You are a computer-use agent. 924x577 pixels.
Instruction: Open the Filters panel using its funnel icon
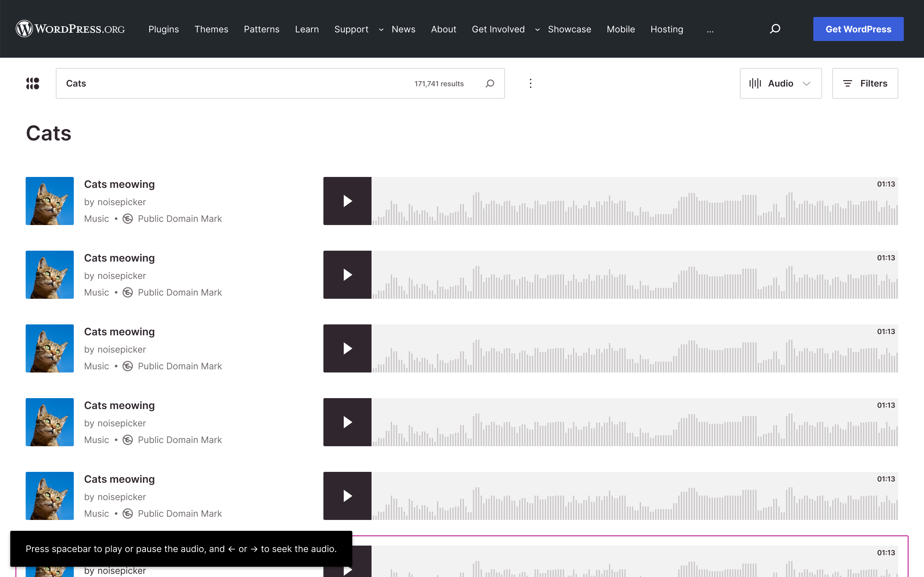coord(848,83)
